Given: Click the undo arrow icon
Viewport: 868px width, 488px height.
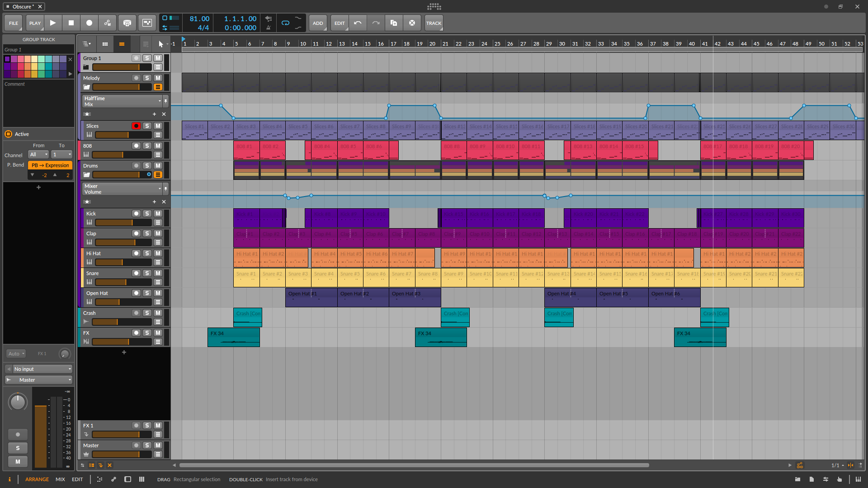Looking at the screenshot, I should coord(358,23).
